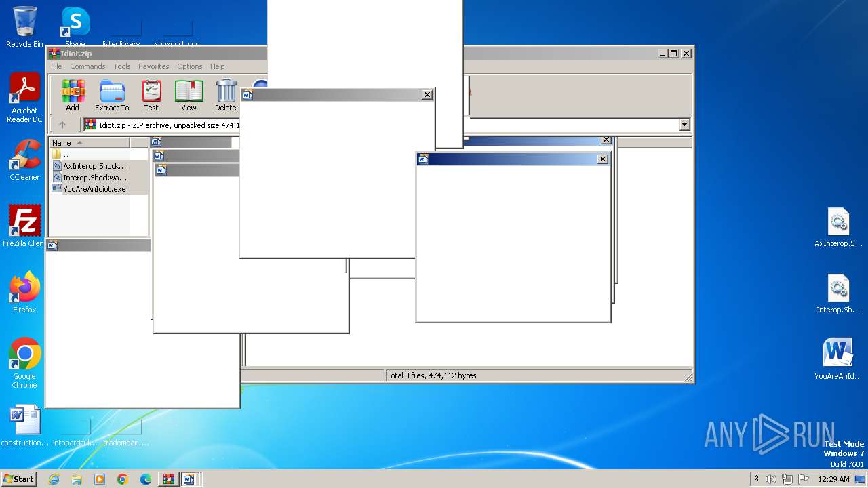The image size is (868, 488).
Task: Switch to the Word-icon app taskbar button
Action: tap(189, 479)
